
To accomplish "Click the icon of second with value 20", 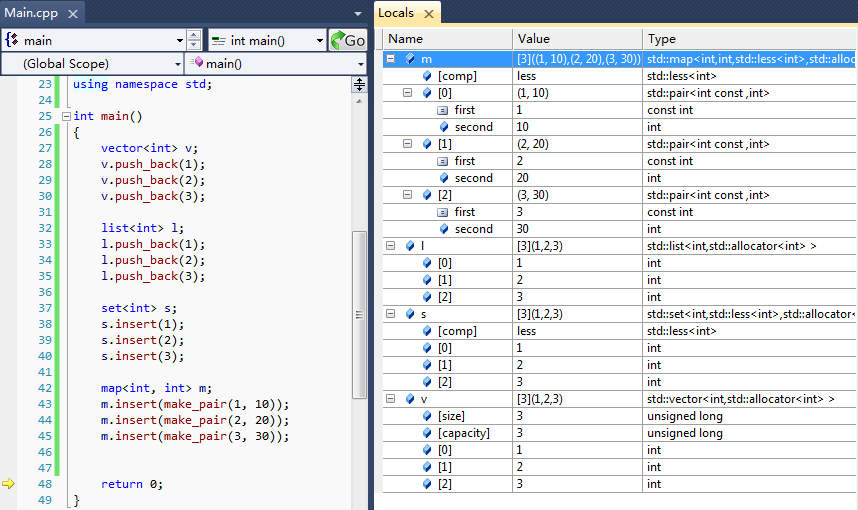I will click(x=444, y=177).
